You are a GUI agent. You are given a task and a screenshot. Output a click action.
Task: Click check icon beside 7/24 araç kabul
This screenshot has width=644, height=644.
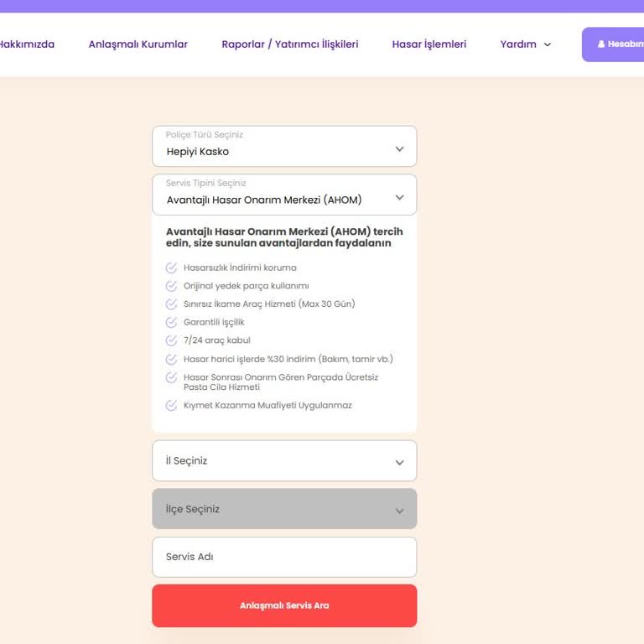pos(171,340)
